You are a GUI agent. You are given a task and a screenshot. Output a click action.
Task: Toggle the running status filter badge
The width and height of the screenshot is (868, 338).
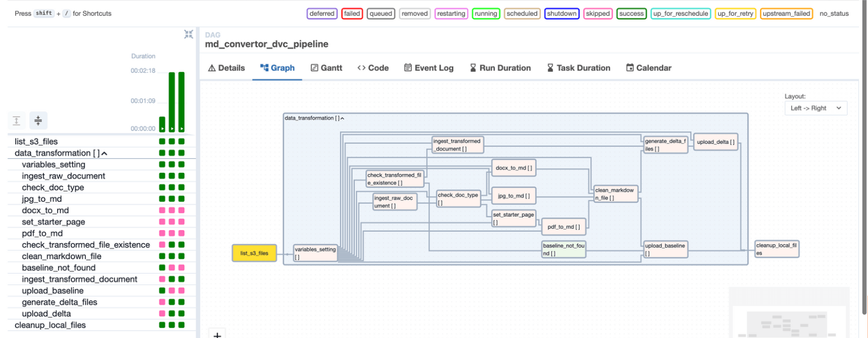point(486,14)
